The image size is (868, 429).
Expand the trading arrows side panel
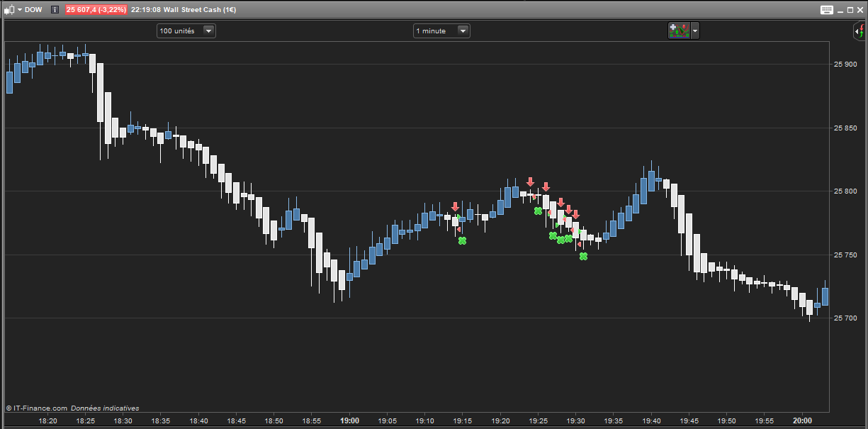[860, 31]
